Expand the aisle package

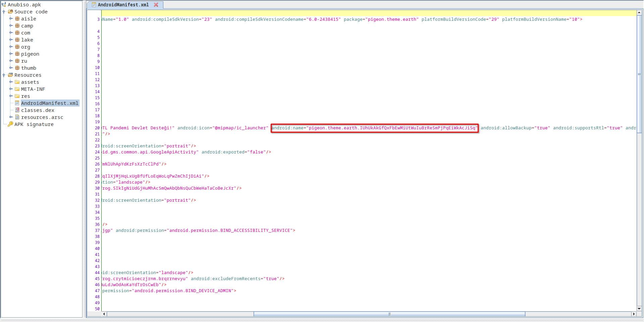tap(11, 19)
